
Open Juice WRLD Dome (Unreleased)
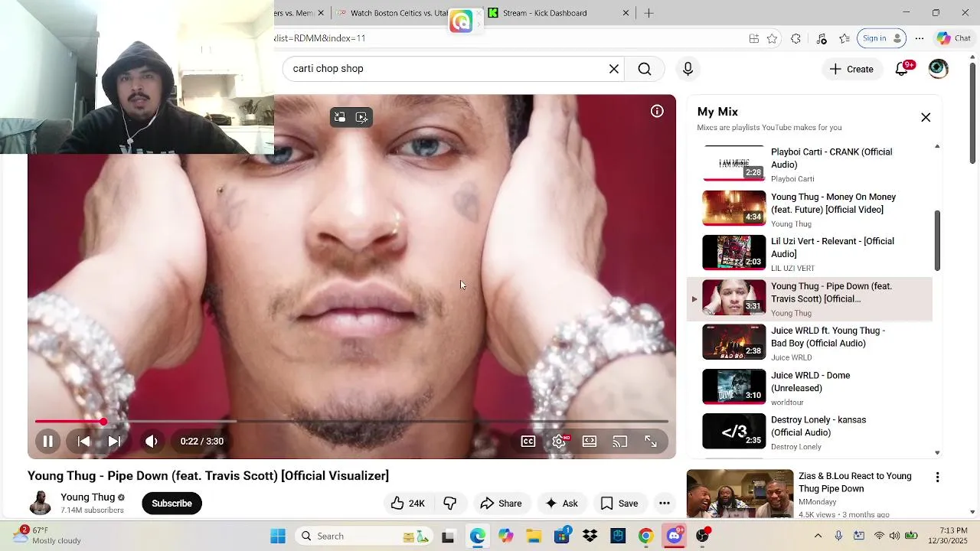(809, 387)
